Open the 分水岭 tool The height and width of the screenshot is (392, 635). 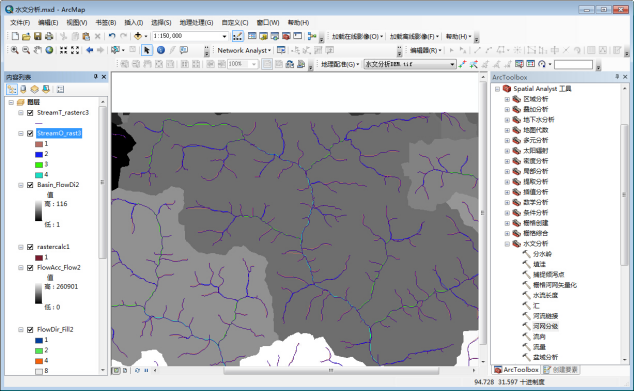click(542, 254)
